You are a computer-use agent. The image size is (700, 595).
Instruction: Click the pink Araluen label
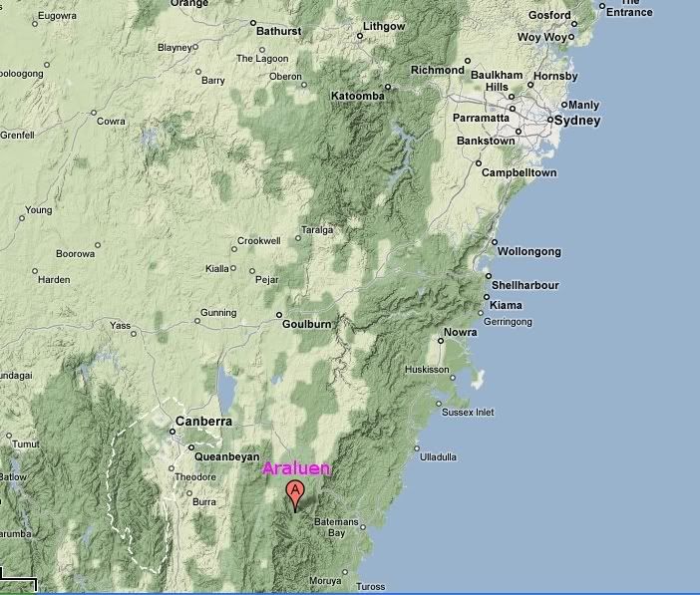297,468
